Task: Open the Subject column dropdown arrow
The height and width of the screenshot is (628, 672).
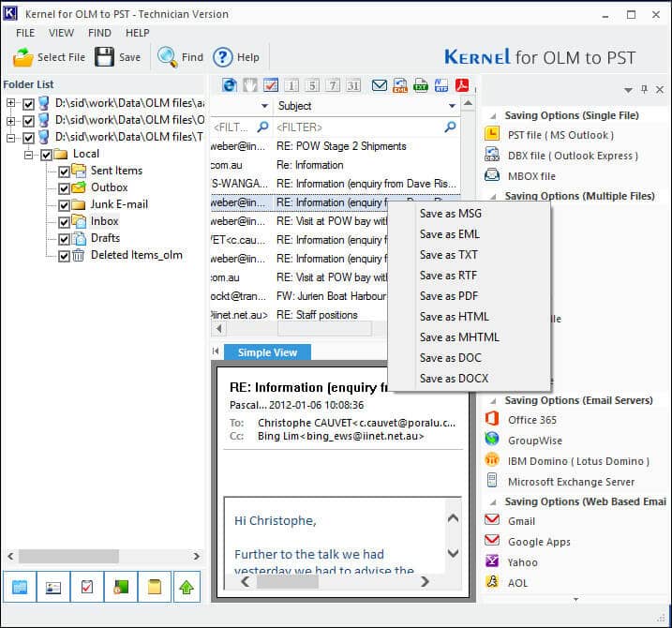Action: 452,106
